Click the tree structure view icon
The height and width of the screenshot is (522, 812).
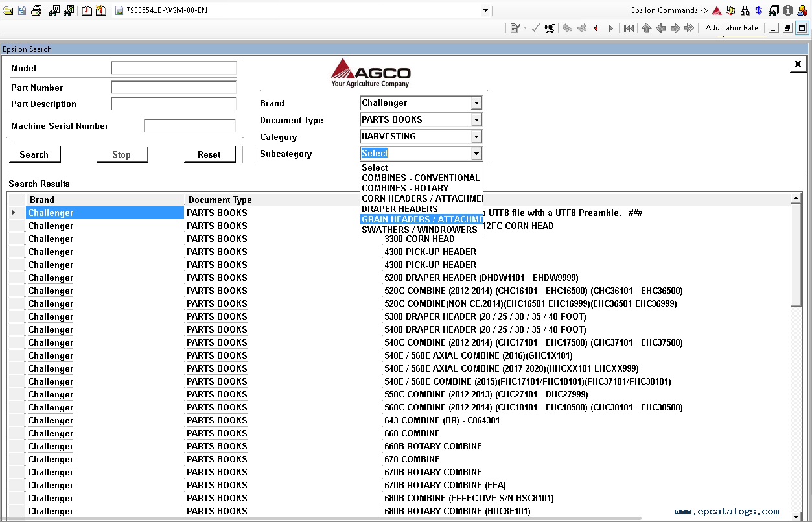click(22, 10)
